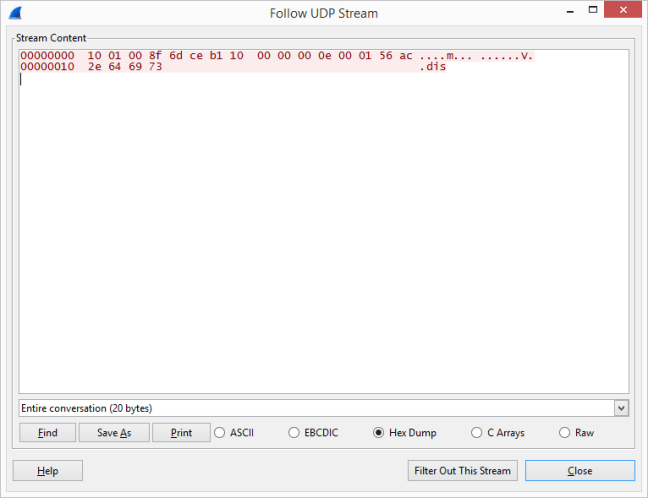Image resolution: width=648 pixels, height=498 pixels.
Task: Click the Close button at the bottom
Action: pyautogui.click(x=580, y=471)
